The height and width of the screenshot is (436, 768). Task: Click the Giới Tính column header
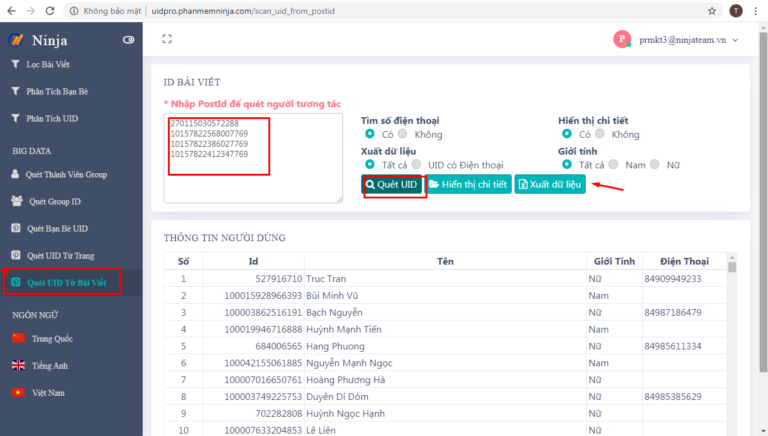[614, 261]
